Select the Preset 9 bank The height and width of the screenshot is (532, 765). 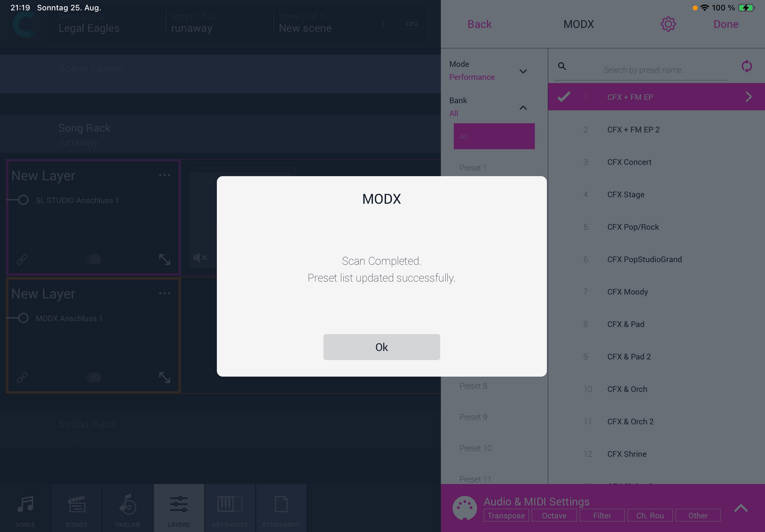point(473,417)
